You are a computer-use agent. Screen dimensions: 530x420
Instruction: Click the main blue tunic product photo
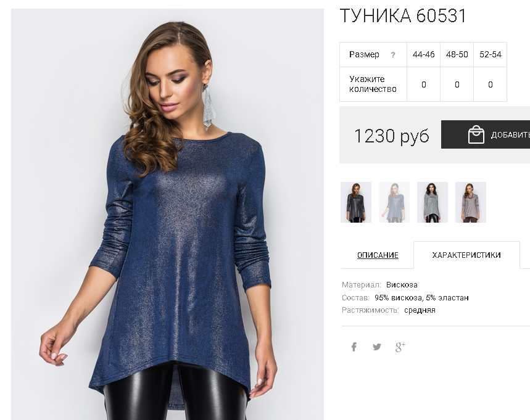tap(167, 214)
